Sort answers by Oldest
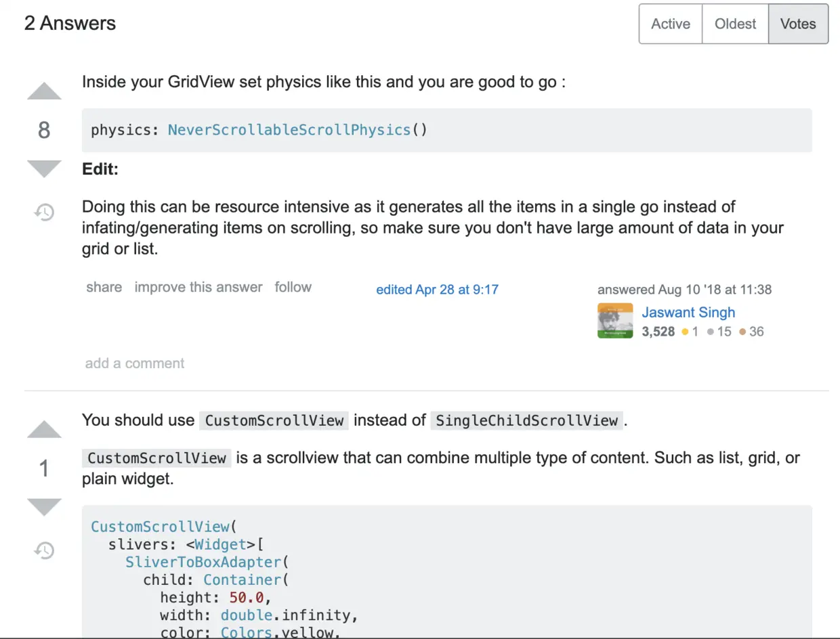 [735, 24]
